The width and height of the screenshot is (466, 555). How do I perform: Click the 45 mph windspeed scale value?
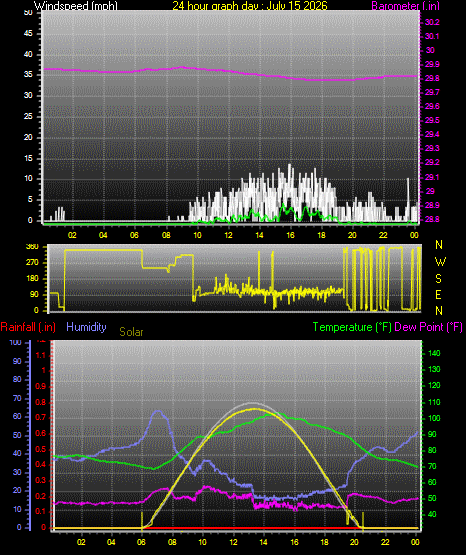coord(28,34)
